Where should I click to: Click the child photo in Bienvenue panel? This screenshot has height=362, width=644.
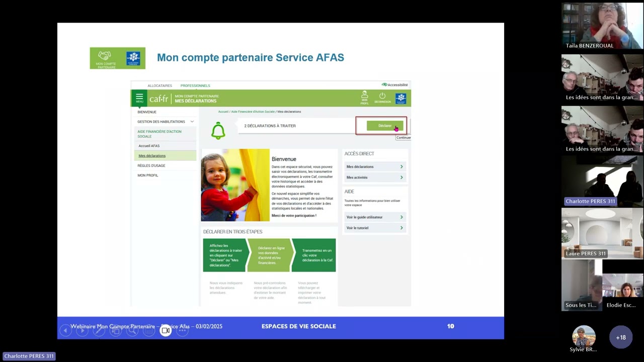click(x=235, y=185)
